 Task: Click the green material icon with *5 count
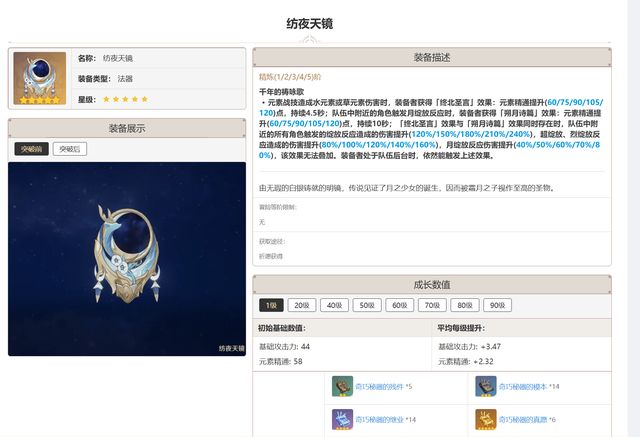click(342, 386)
